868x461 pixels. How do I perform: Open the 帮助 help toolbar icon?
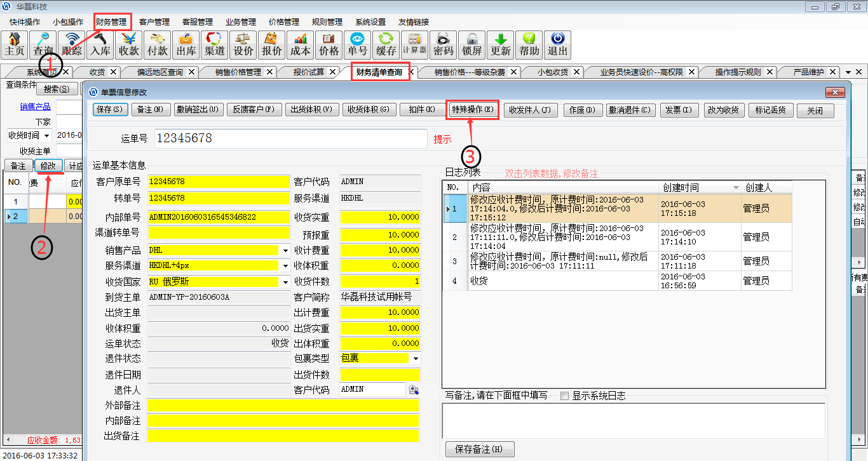pos(529,44)
